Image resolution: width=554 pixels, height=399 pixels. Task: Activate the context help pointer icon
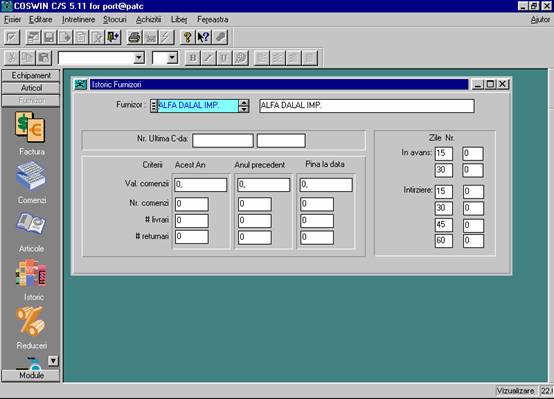click(x=204, y=37)
